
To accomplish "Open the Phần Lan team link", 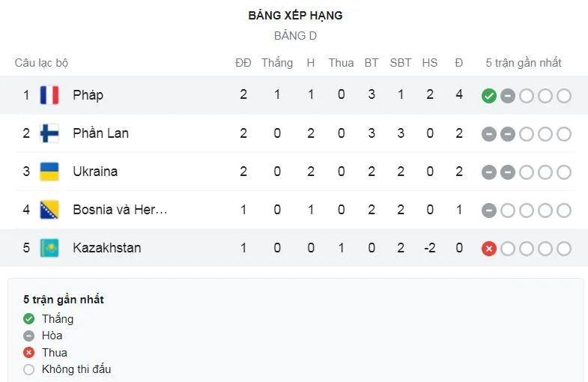I will pyautogui.click(x=100, y=133).
